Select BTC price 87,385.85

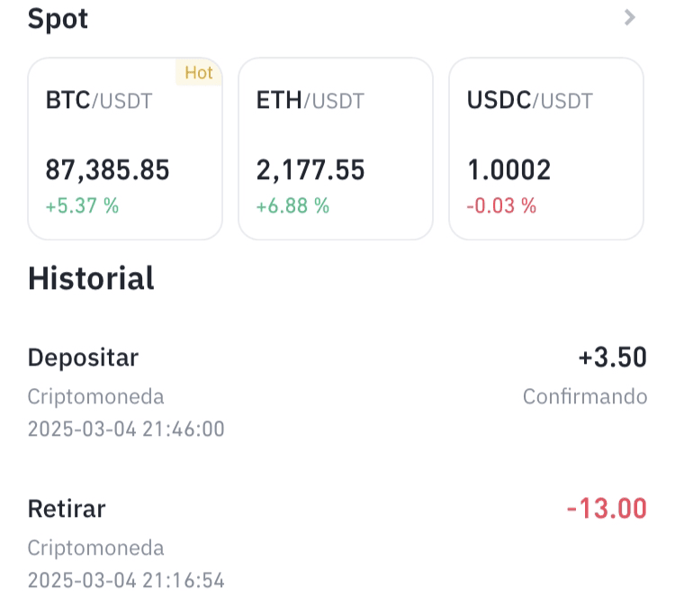tap(107, 169)
